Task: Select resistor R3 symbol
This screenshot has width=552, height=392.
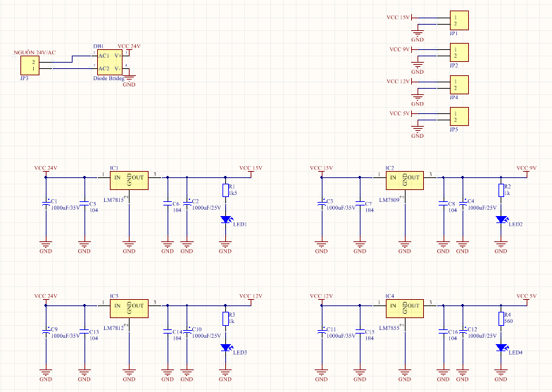Action: coord(225,318)
